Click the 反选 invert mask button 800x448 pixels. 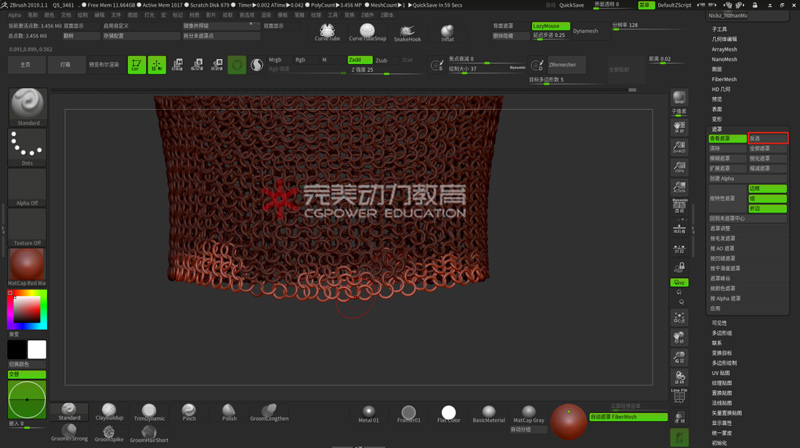[x=767, y=138]
